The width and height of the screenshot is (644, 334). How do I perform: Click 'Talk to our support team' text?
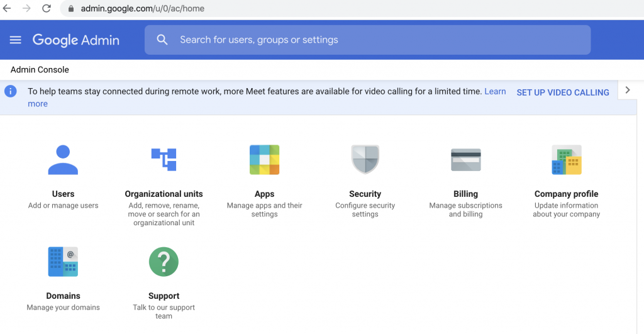pos(164,311)
